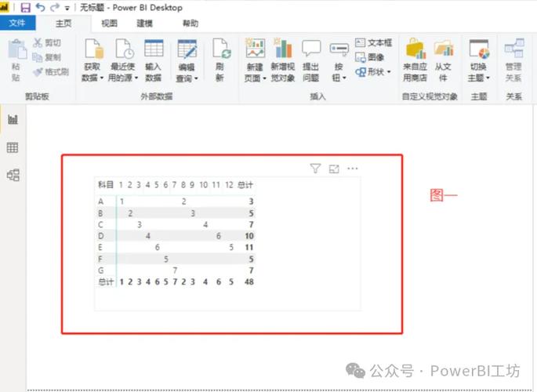Switch to Report view in sidebar
The height and width of the screenshot is (392, 537).
click(x=13, y=119)
